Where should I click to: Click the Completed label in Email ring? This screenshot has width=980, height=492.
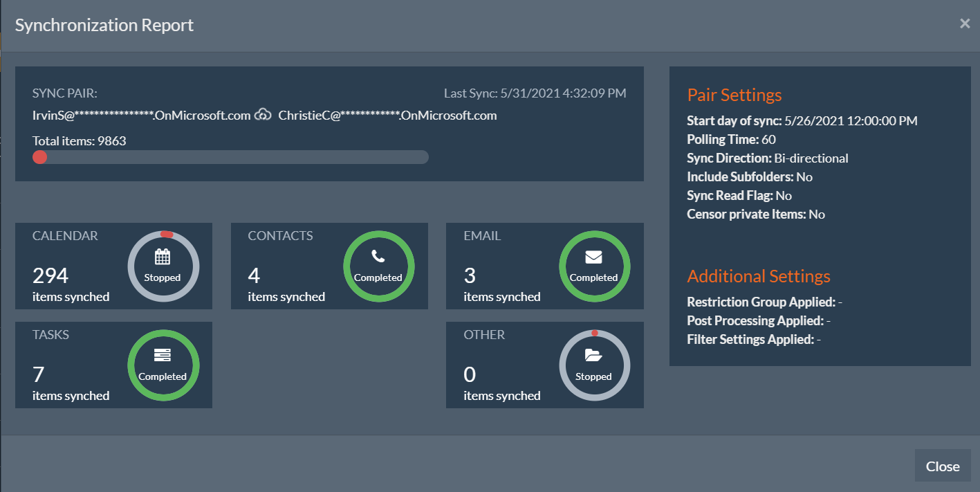tap(593, 277)
